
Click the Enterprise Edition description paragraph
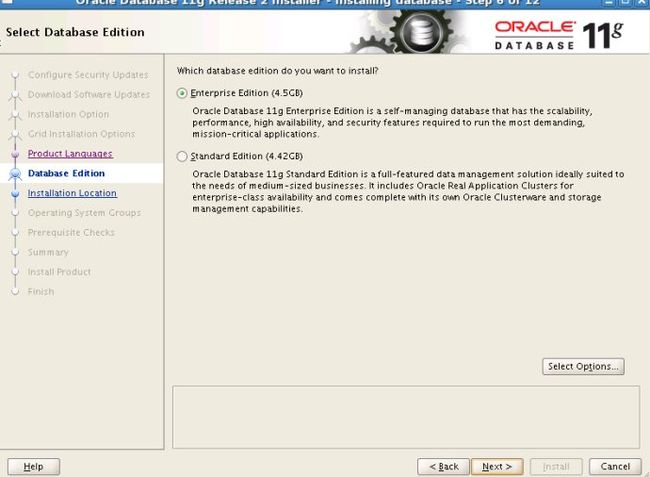pyautogui.click(x=392, y=123)
